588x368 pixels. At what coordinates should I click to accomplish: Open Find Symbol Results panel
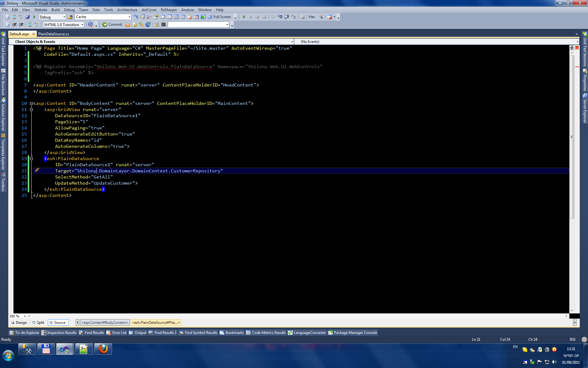point(198,333)
